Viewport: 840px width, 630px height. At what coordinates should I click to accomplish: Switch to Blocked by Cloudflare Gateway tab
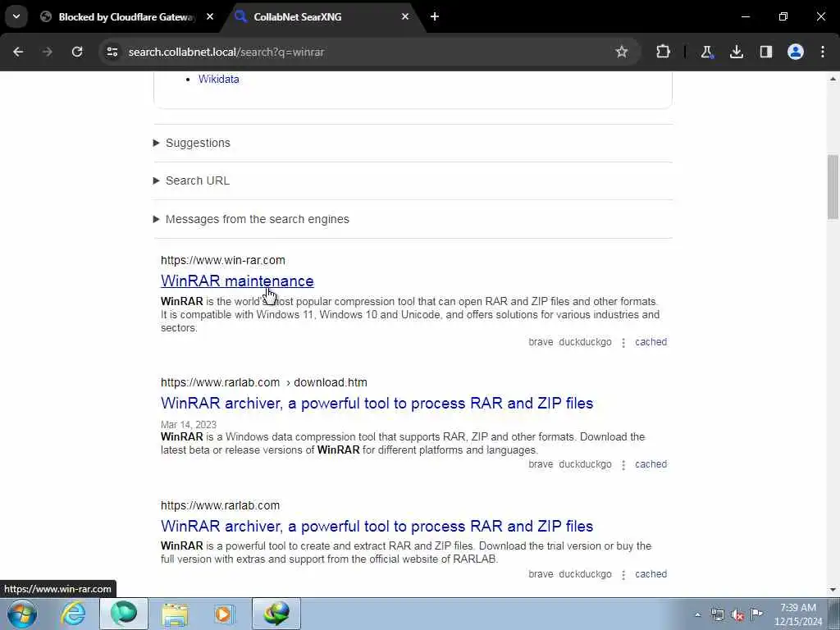pos(126,16)
